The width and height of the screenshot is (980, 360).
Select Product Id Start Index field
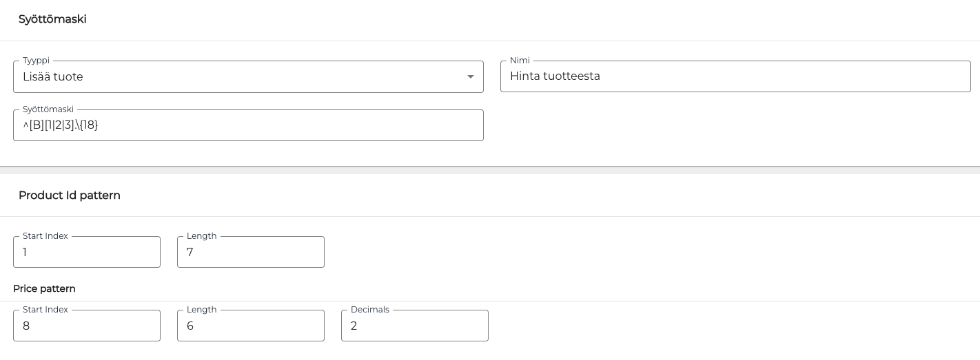[86, 252]
